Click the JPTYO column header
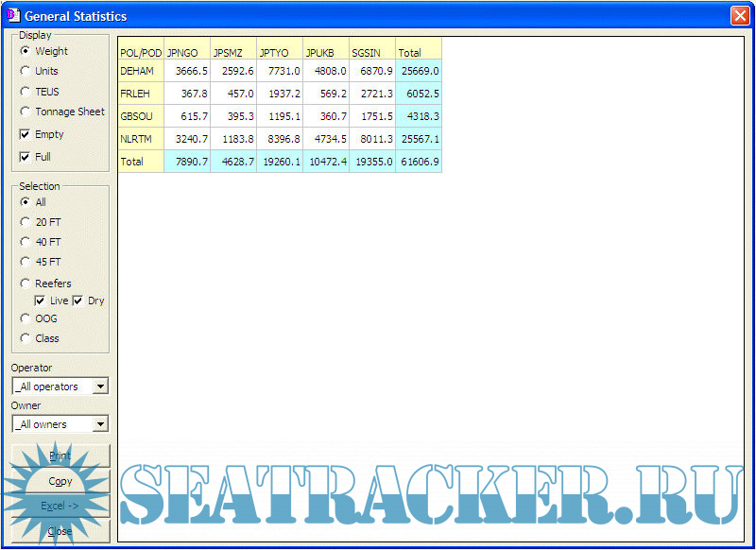Viewport: 756px width, 550px height. point(279,53)
